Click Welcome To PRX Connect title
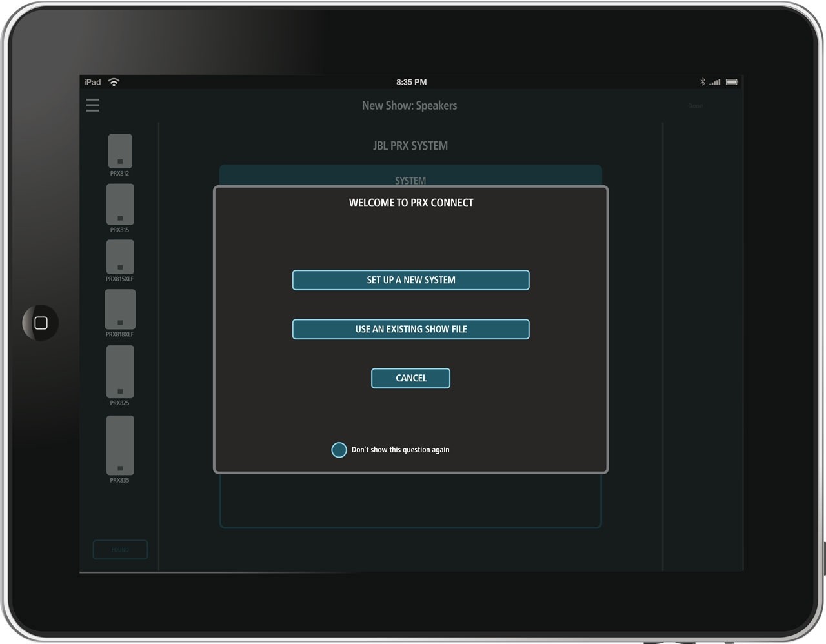 point(411,203)
